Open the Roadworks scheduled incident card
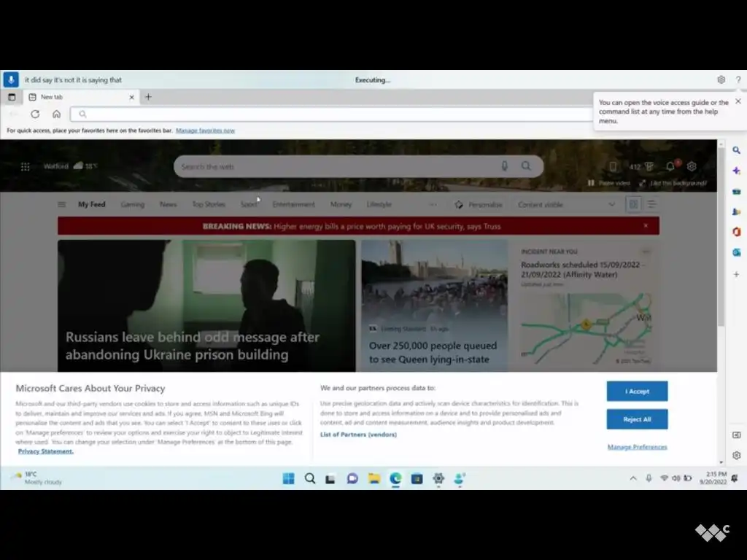The width and height of the screenshot is (747, 560). coord(582,270)
